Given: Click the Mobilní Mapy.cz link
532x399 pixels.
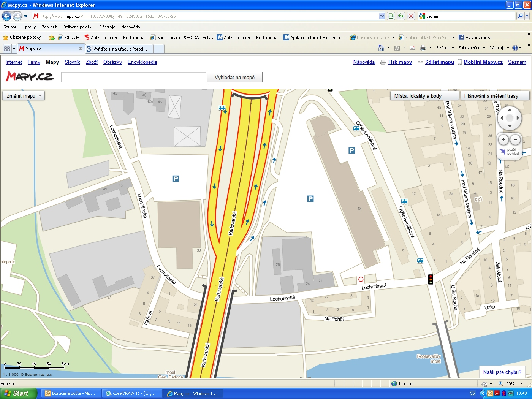Looking at the screenshot, I should pyautogui.click(x=483, y=62).
